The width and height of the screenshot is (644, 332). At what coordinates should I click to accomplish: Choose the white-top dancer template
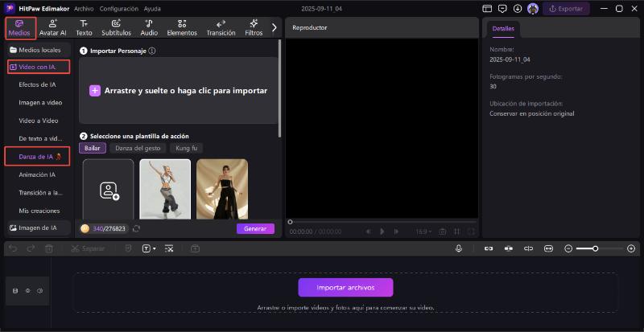[x=165, y=189]
